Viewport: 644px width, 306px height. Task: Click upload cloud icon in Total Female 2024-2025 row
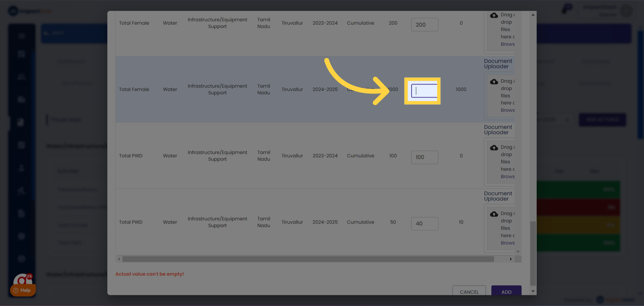point(494,82)
